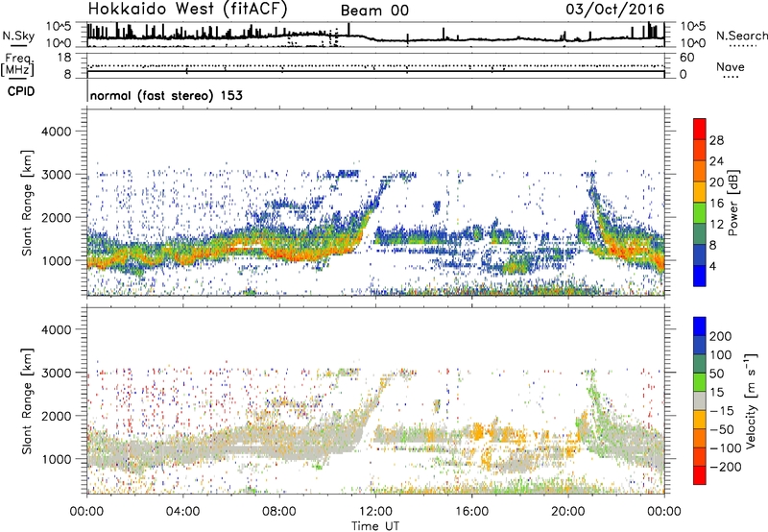Click the right '10^0' noise axis tick

coord(693,43)
